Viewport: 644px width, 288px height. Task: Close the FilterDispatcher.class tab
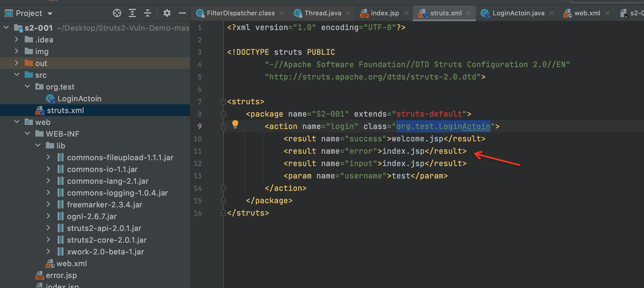point(282,13)
